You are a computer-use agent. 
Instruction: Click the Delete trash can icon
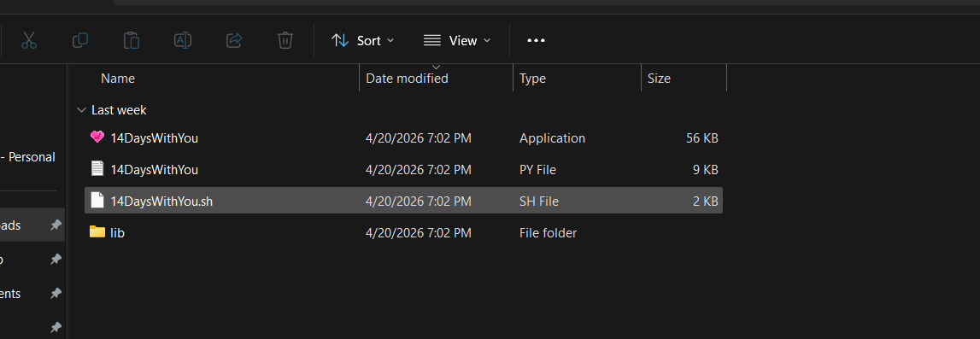pos(285,41)
